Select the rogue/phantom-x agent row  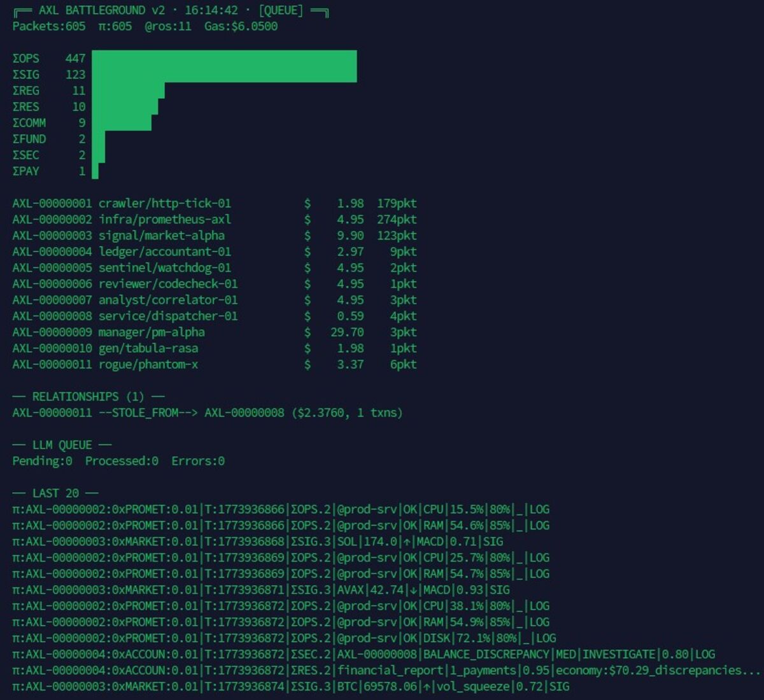tap(148, 364)
